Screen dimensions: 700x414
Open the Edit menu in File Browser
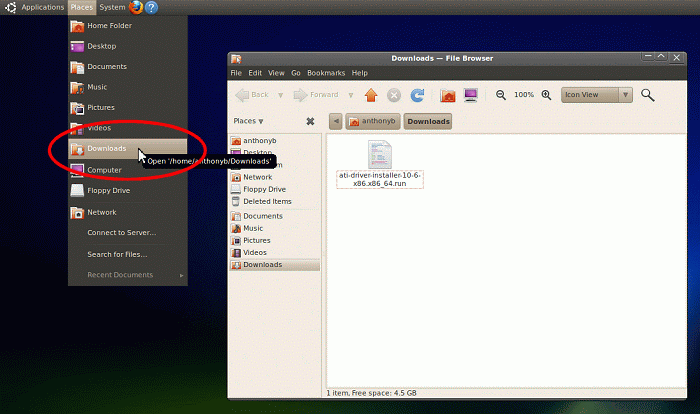(x=255, y=73)
